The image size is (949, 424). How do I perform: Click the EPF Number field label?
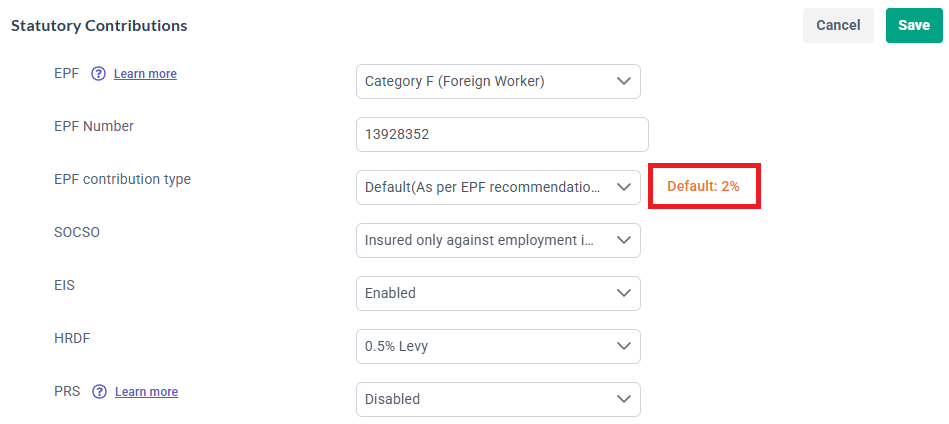click(x=94, y=126)
